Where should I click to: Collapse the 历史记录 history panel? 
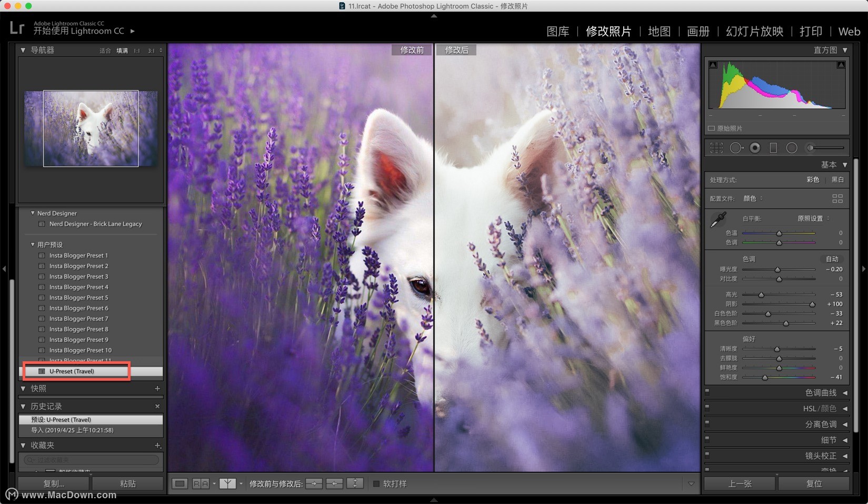23,407
